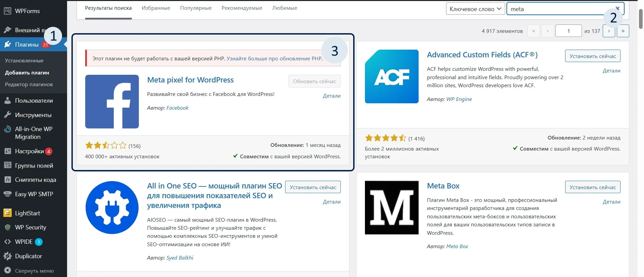Open Детали link for Meta pixel plugin

click(332, 96)
